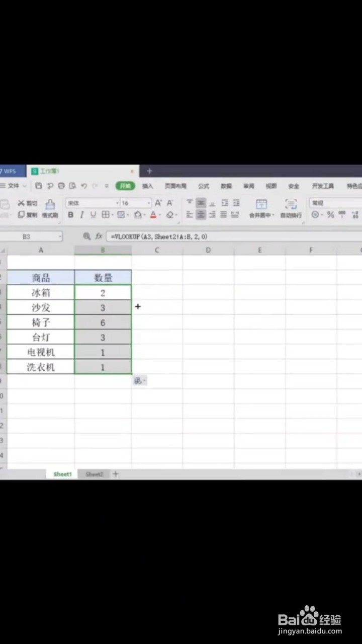Switch to the 开始 (Home) tab
The width and height of the screenshot is (362, 644).
click(x=125, y=186)
